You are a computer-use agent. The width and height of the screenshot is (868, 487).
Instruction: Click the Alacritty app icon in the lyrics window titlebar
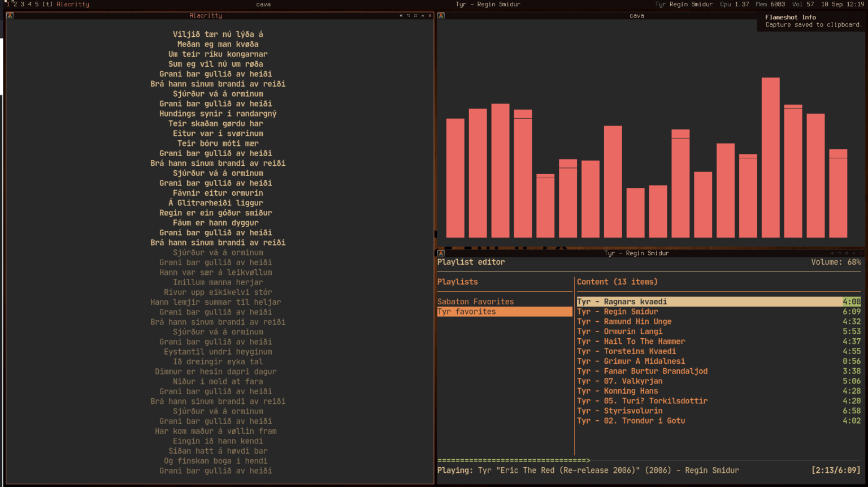[10, 16]
